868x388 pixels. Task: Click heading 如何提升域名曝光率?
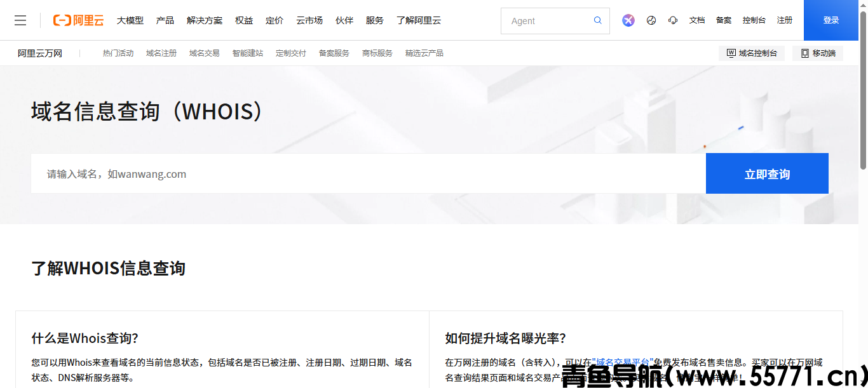click(506, 338)
